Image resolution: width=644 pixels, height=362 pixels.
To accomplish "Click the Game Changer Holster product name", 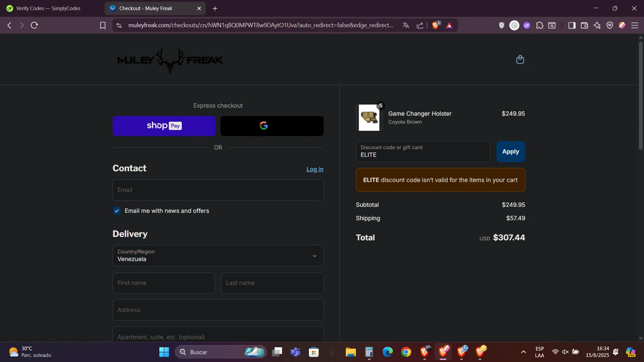I will pos(420,114).
